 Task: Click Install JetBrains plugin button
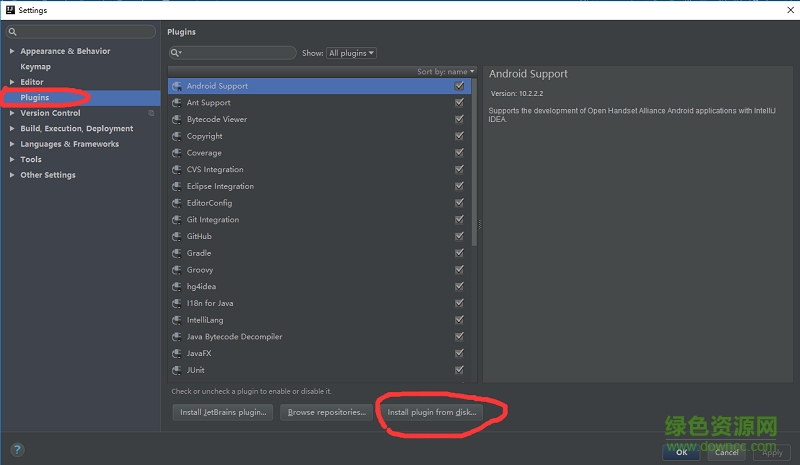point(223,412)
